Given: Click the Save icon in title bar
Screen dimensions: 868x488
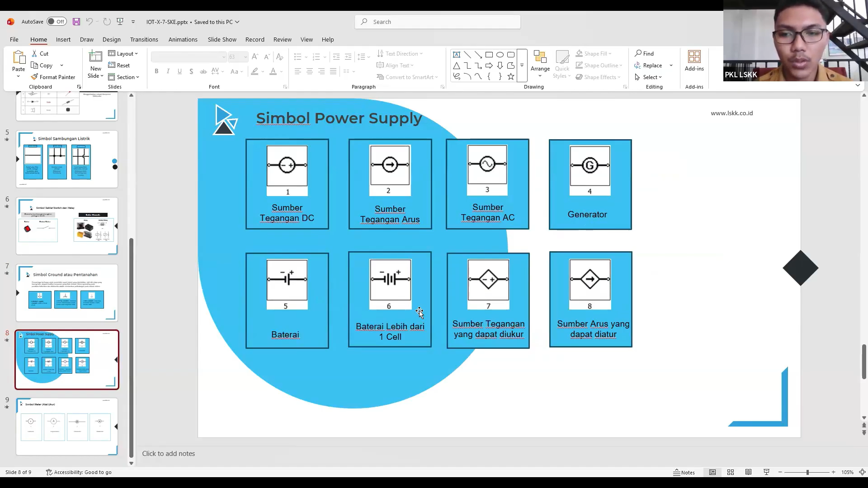Looking at the screenshot, I should point(76,22).
